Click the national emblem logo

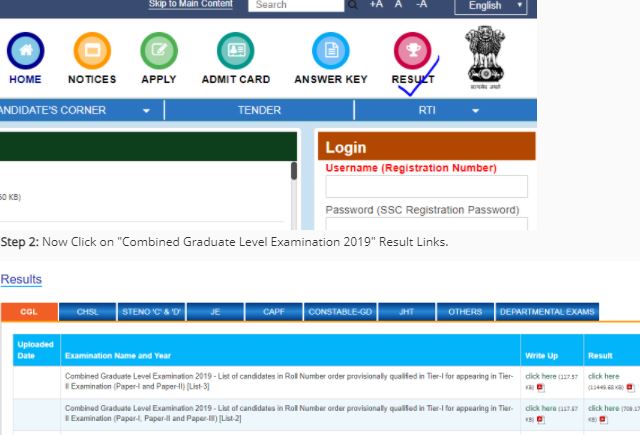485,57
